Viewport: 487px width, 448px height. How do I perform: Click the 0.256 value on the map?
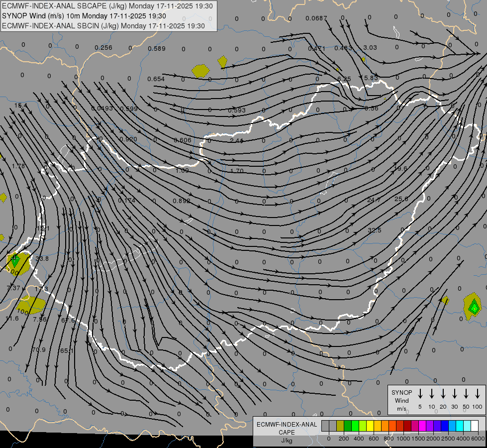[x=103, y=48]
